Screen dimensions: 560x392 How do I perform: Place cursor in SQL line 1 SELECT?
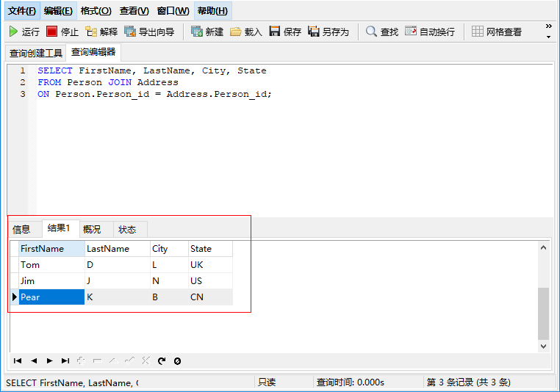(x=55, y=70)
